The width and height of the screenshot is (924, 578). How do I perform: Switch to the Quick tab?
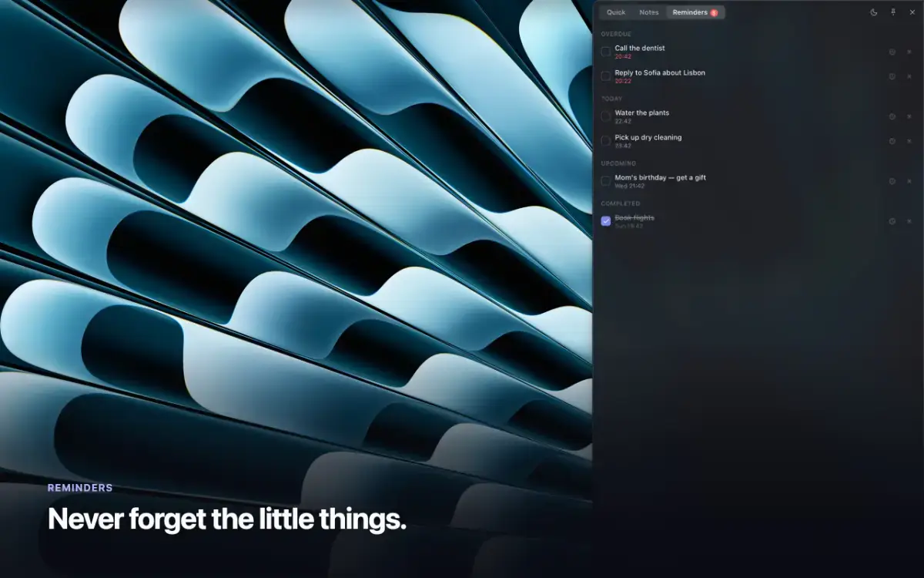click(x=616, y=12)
